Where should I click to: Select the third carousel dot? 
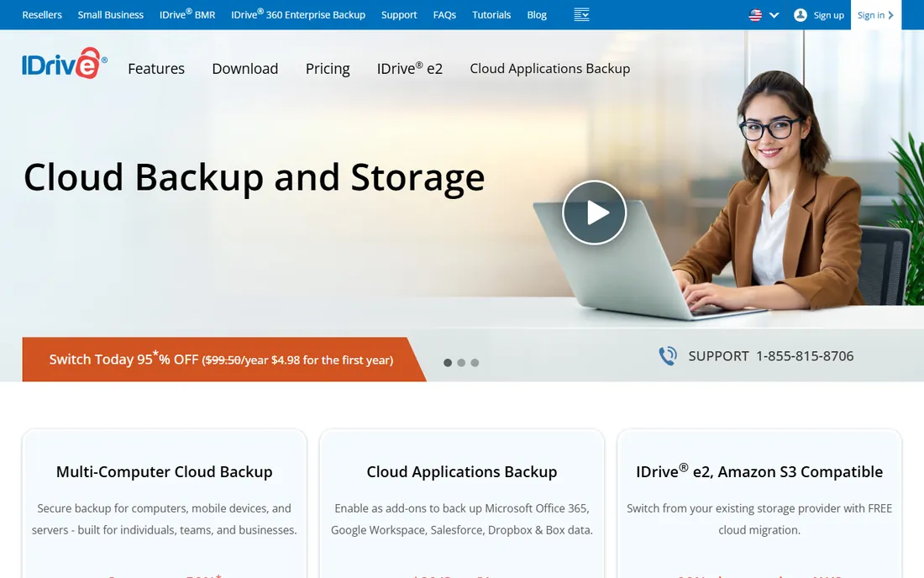(475, 362)
